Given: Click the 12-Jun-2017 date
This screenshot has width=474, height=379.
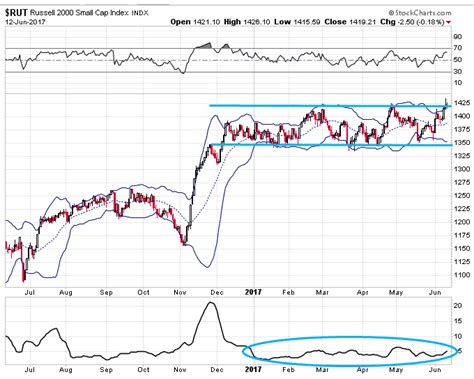Looking at the screenshot, I should (25, 22).
